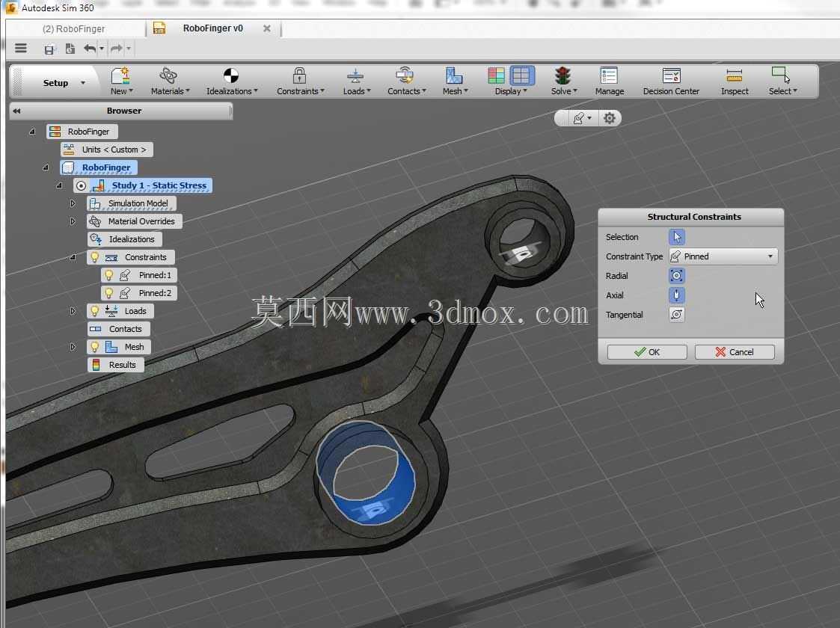Select the Contacts tree item
Image resolution: width=840 pixels, height=628 pixels.
pos(119,329)
